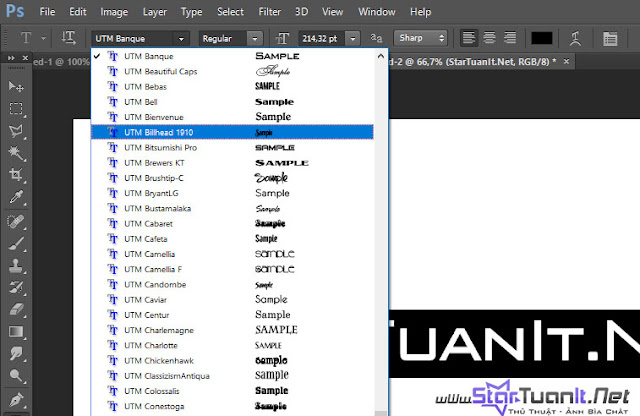Choose UTM Billhead 1910 font
This screenshot has height=416, width=640.
pos(232,132)
